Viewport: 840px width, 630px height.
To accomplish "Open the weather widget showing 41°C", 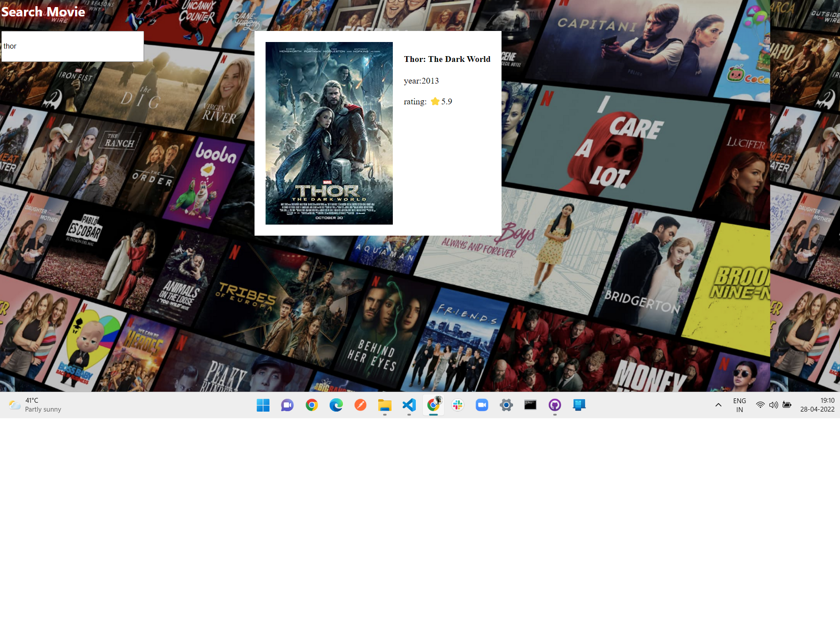I will 35,405.
